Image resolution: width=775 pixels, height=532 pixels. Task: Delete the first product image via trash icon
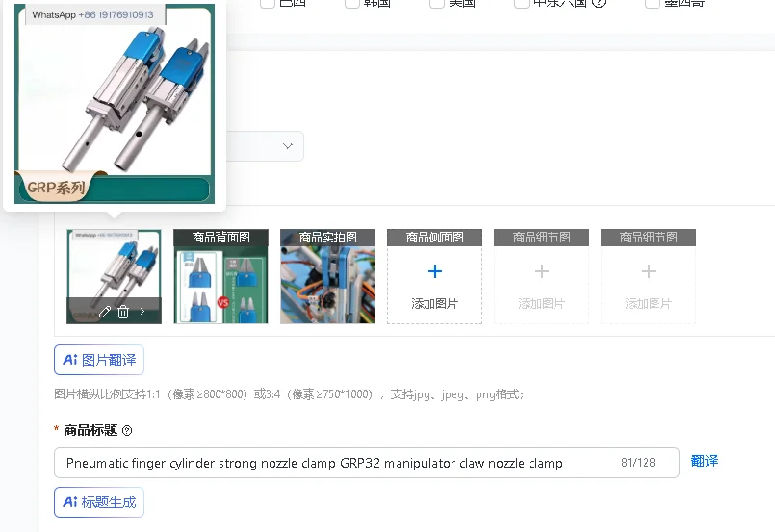pyautogui.click(x=123, y=312)
